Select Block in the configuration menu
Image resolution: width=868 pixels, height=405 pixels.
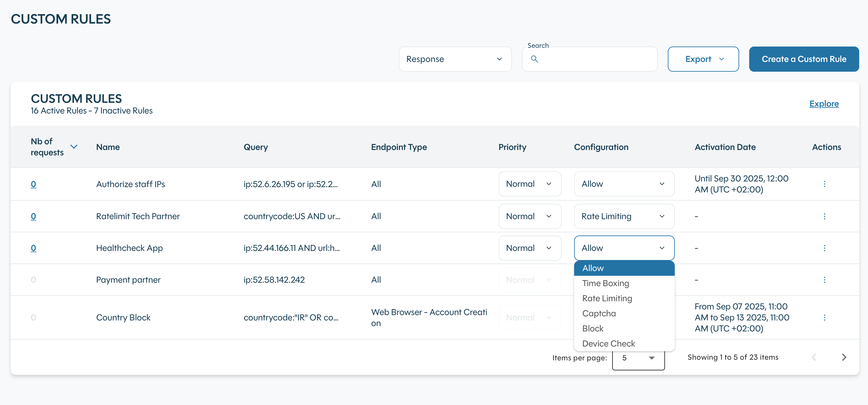[593, 329]
